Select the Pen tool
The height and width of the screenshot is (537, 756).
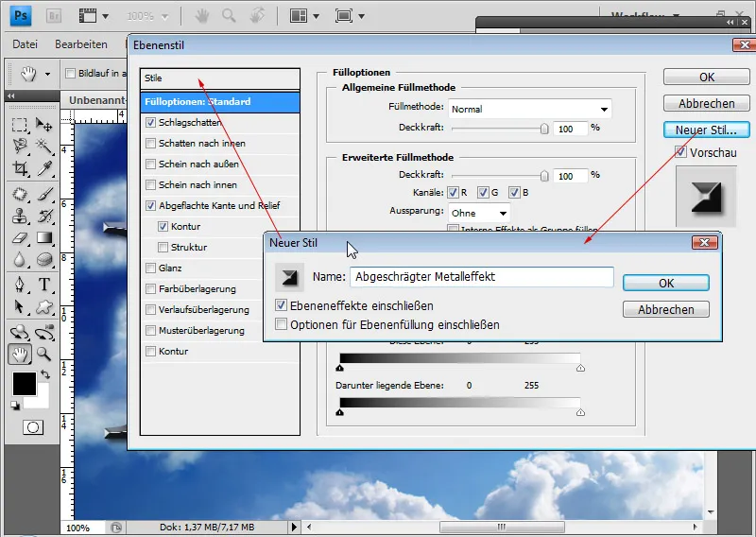19,285
